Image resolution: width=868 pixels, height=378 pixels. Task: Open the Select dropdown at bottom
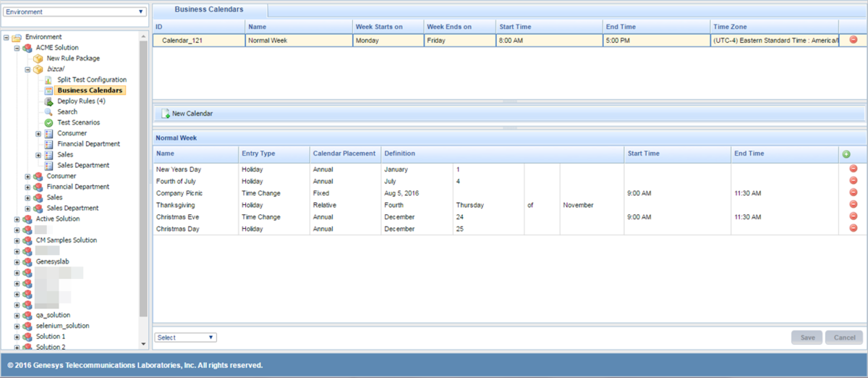pyautogui.click(x=185, y=337)
